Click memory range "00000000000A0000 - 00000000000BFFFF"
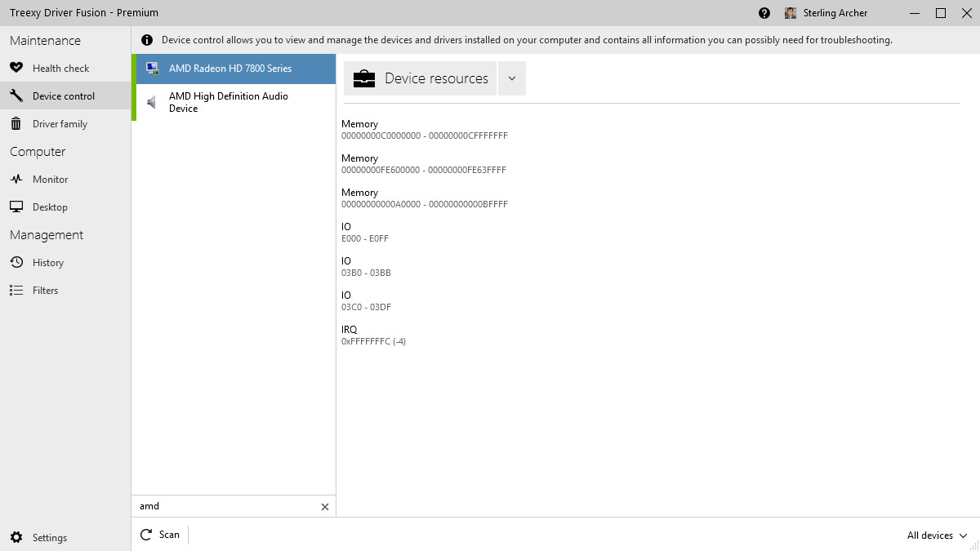The height and width of the screenshot is (551, 980). 425,204
